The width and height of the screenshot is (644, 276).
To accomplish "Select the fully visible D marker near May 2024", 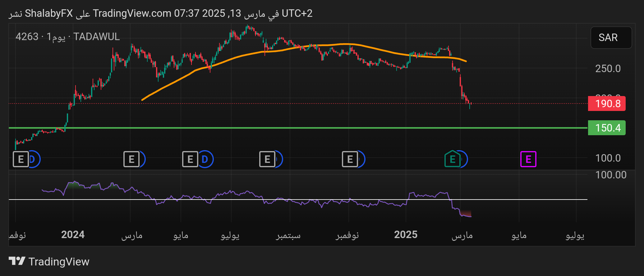I will (x=205, y=159).
